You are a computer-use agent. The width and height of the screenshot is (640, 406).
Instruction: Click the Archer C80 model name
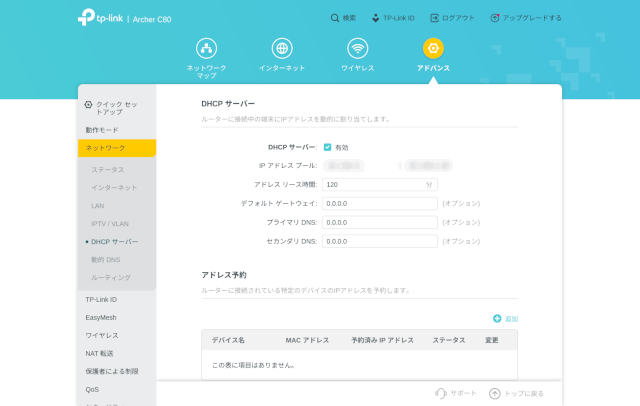click(152, 19)
